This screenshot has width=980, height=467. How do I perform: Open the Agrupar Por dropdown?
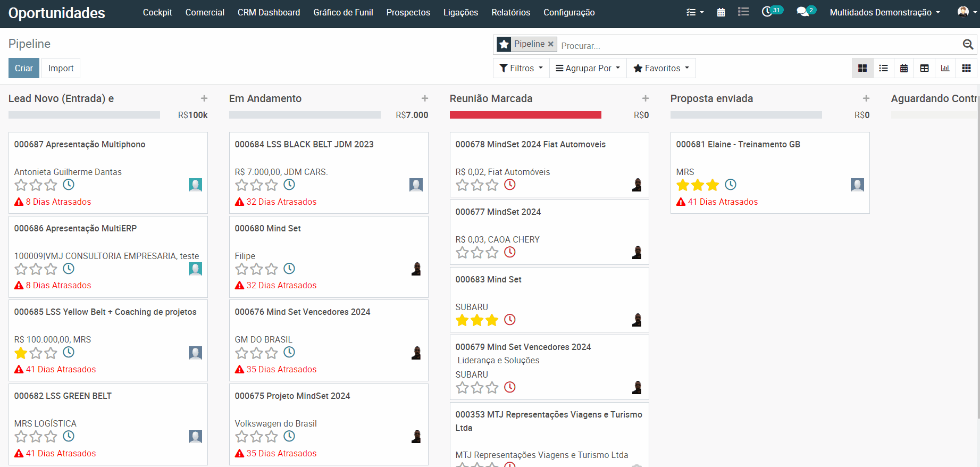coord(588,68)
